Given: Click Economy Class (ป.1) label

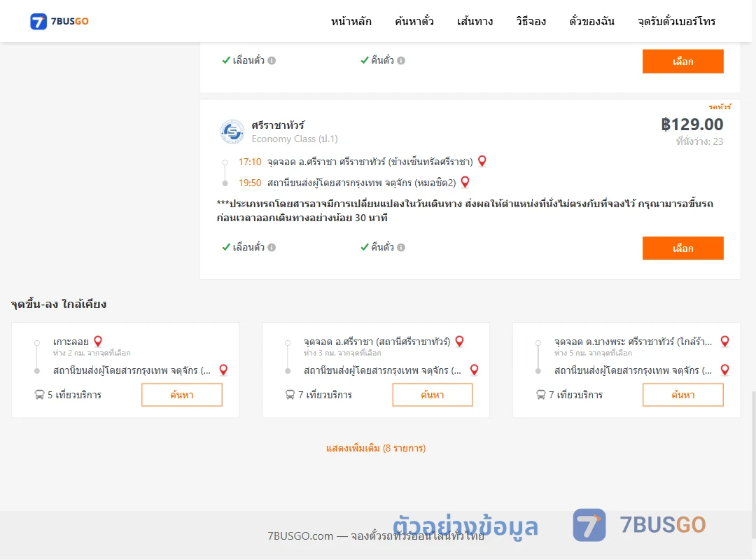Looking at the screenshot, I should 295,139.
